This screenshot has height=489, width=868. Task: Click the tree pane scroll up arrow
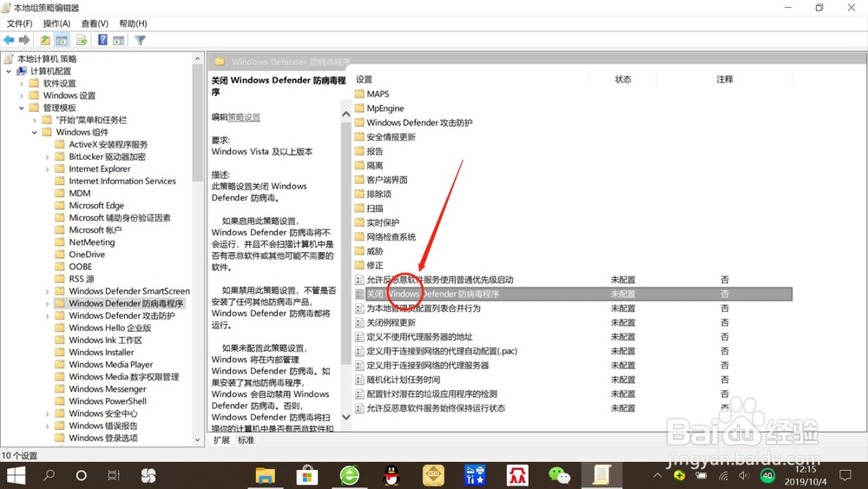[198, 59]
